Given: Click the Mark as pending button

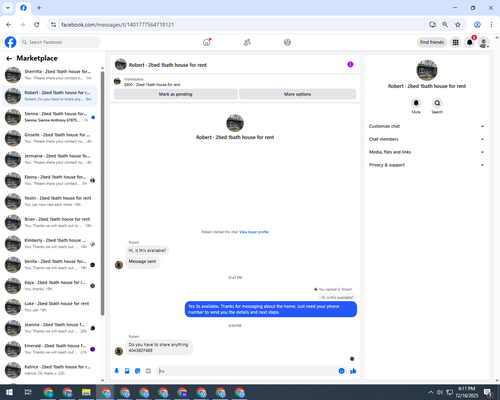Looking at the screenshot, I should pyautogui.click(x=176, y=94).
